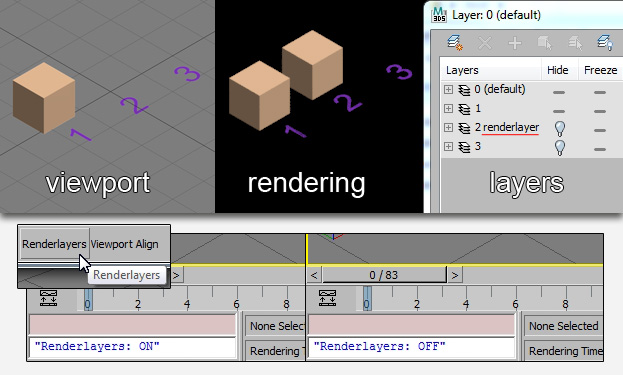
Task: Click the Hide column header
Action: tap(557, 70)
